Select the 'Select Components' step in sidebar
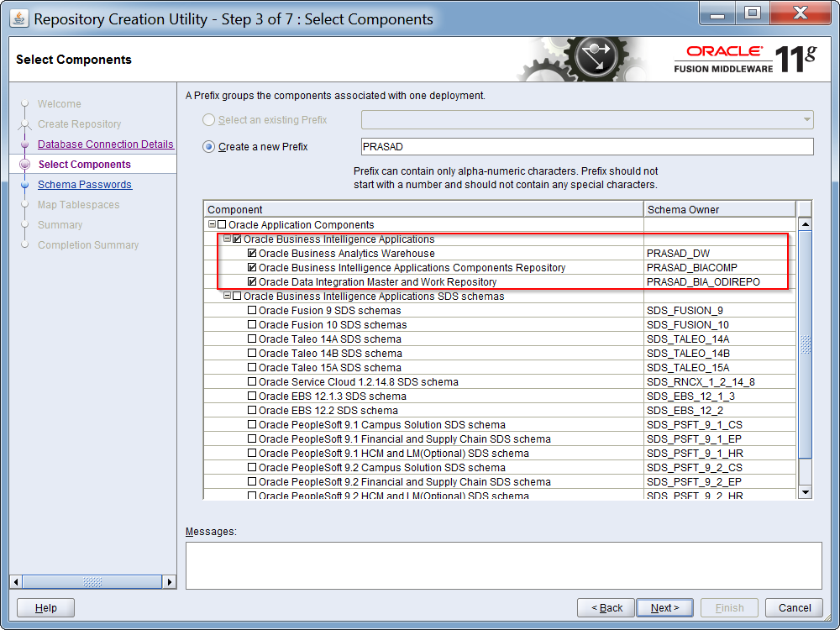Image resolution: width=840 pixels, height=630 pixels. [85, 165]
